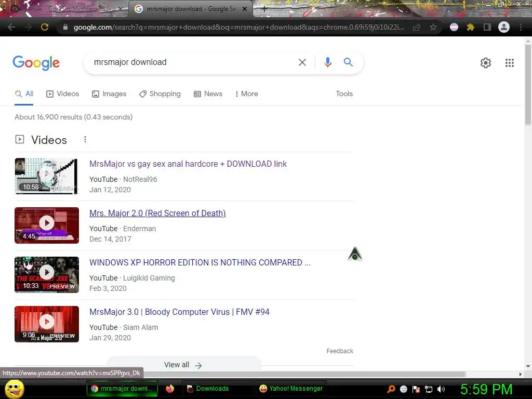The height and width of the screenshot is (399, 532).
Task: Close the mrsmajor download browser tab
Action: [245, 9]
